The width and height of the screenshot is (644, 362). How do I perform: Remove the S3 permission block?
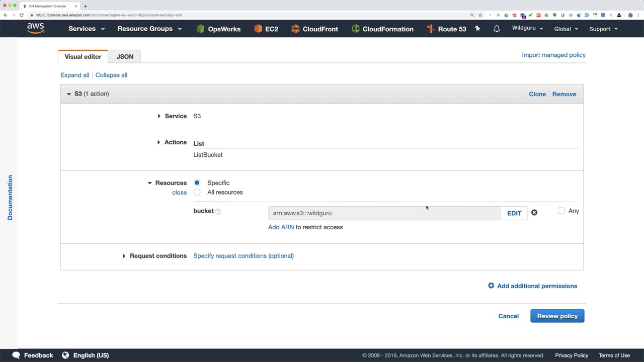pyautogui.click(x=564, y=94)
